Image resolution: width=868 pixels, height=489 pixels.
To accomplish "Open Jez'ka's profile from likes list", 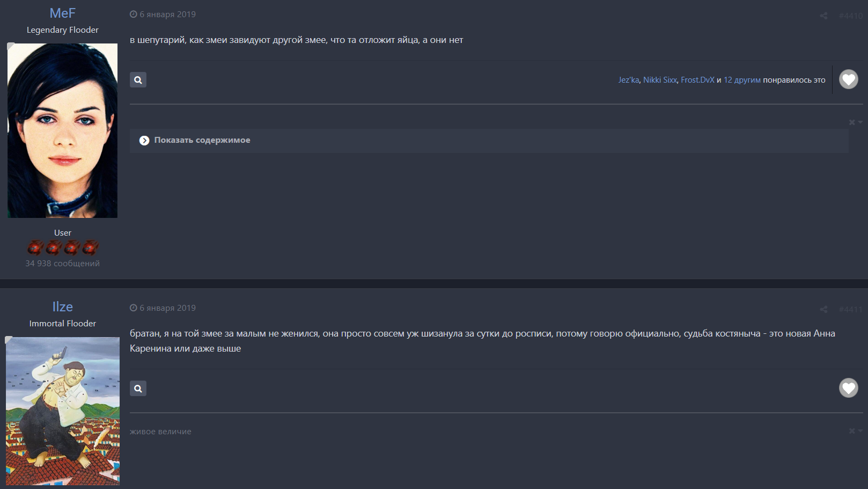I will 628,80.
